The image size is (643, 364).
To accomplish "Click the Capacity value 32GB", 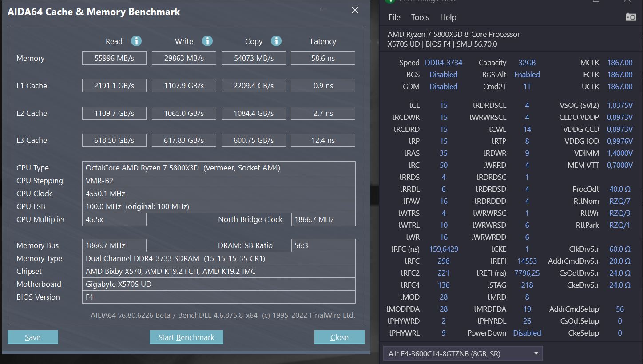I will [527, 63].
